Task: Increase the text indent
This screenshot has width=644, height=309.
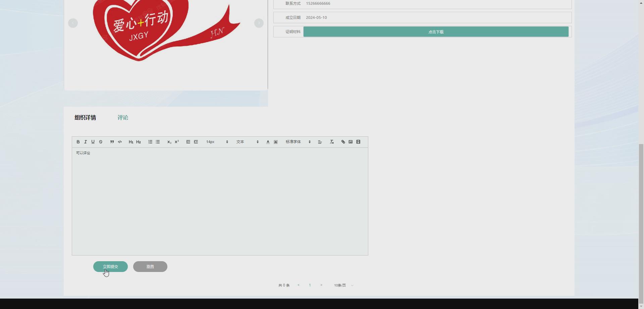Action: [196, 142]
